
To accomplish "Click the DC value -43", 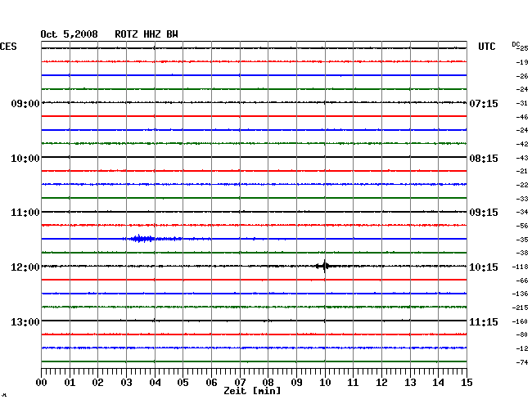I will [522, 158].
